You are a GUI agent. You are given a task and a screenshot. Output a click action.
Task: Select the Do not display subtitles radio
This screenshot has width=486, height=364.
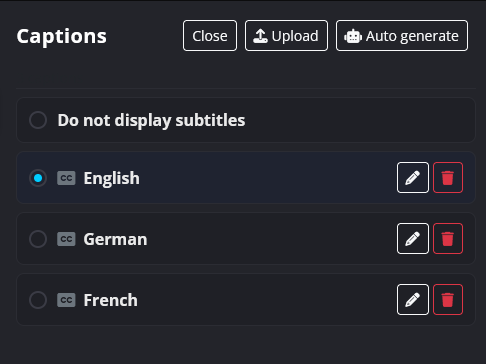coord(38,120)
